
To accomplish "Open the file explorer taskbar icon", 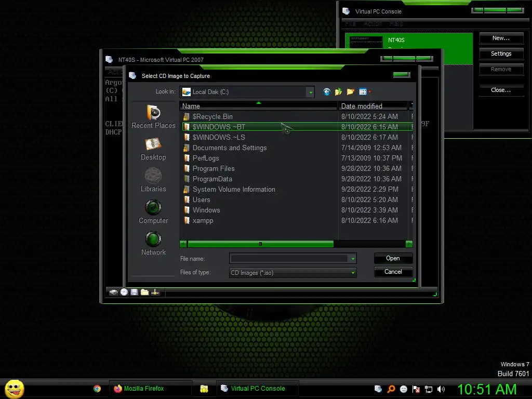I will tap(204, 389).
